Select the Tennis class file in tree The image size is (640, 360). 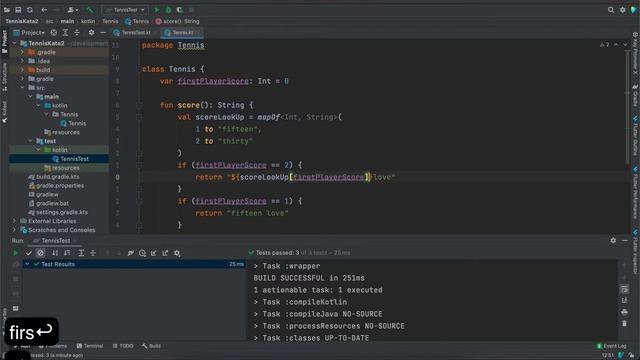73,123
